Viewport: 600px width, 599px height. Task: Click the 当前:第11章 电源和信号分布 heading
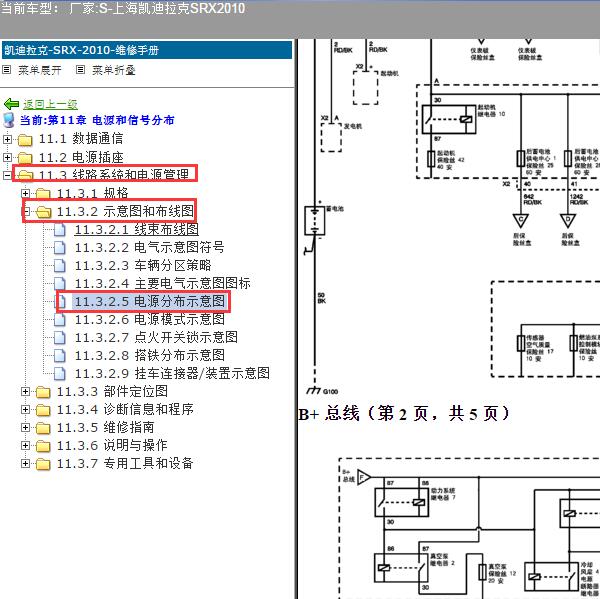pyautogui.click(x=97, y=120)
